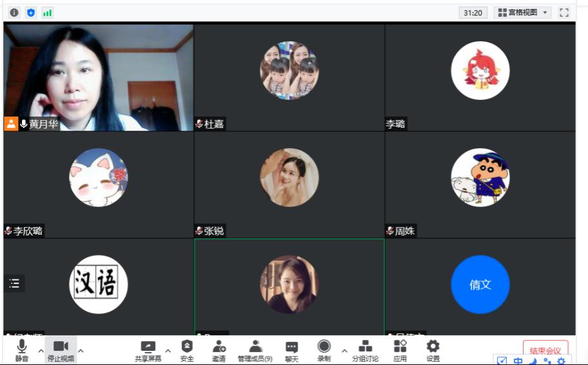Open meeting Settings (设置)
The width and height of the screenshot is (588, 365).
[433, 350]
